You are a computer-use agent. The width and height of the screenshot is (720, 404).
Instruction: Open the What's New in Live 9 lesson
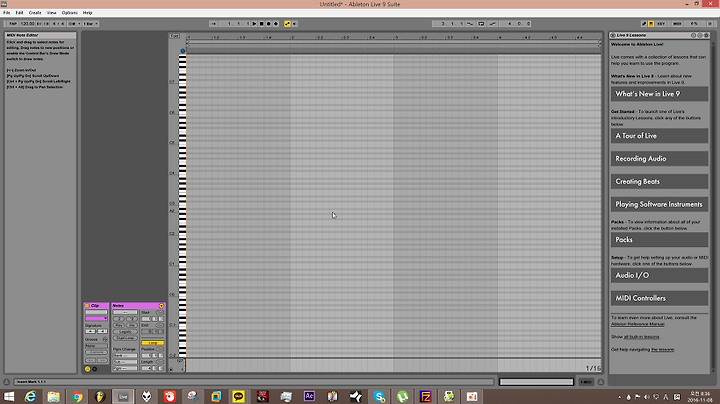click(659, 94)
